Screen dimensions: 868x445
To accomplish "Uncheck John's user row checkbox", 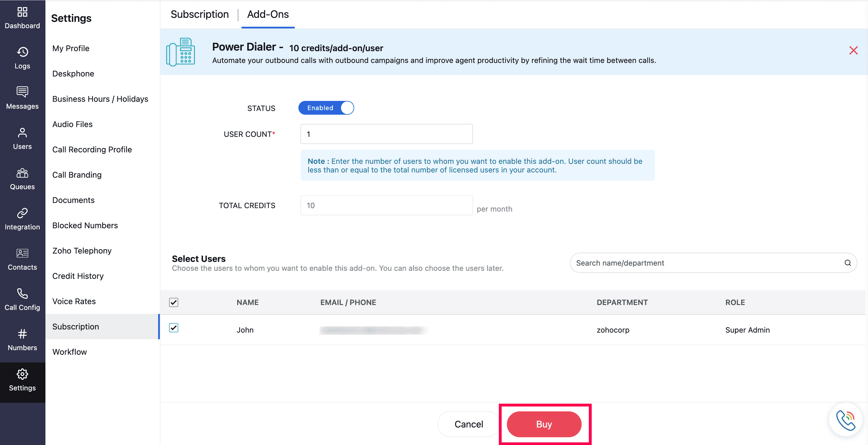I will [x=174, y=328].
